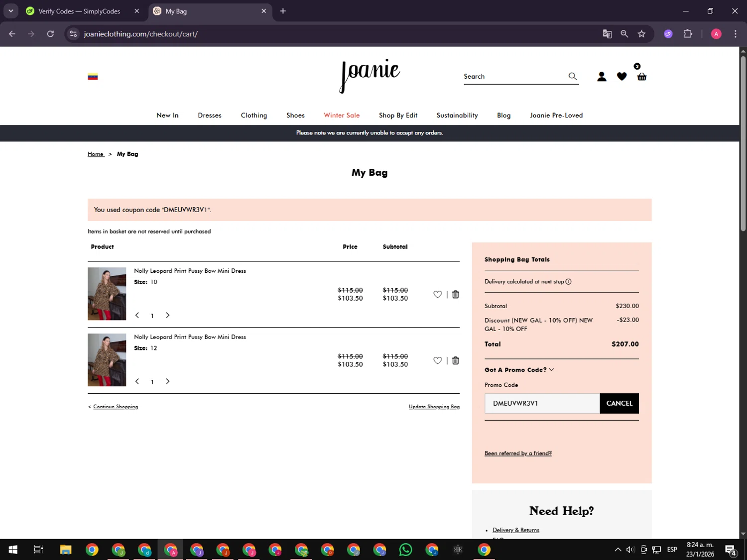
Task: Remove size 12 dress with trash icon
Action: [455, 360]
